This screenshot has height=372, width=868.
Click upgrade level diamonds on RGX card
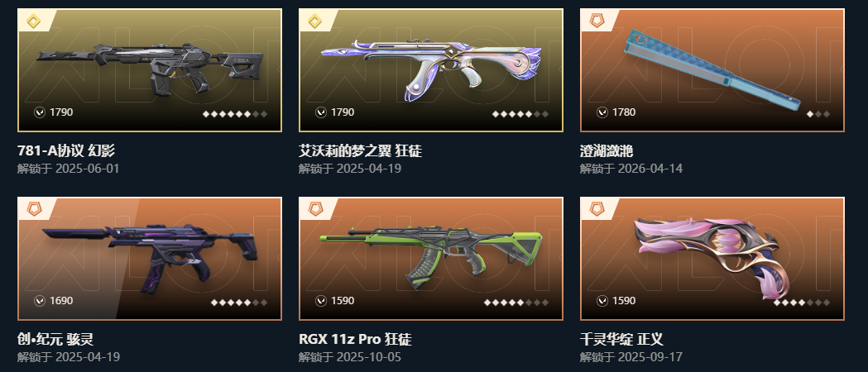[516, 303]
